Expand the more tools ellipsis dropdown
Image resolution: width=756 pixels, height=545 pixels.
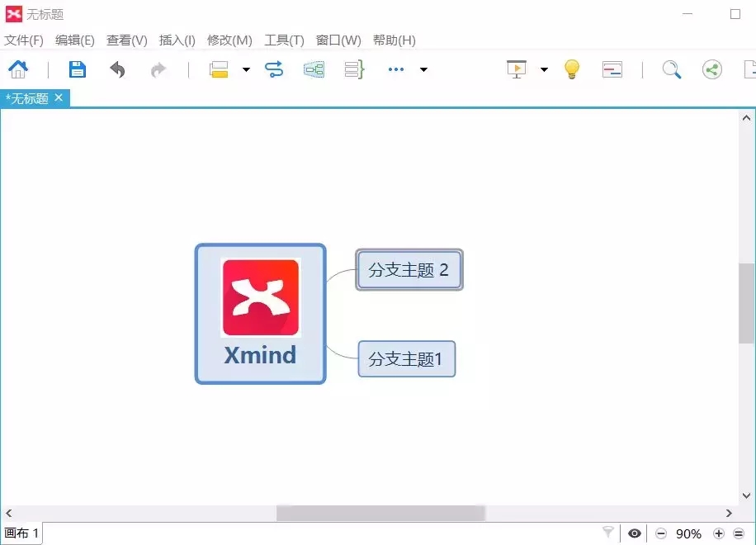[x=395, y=69]
